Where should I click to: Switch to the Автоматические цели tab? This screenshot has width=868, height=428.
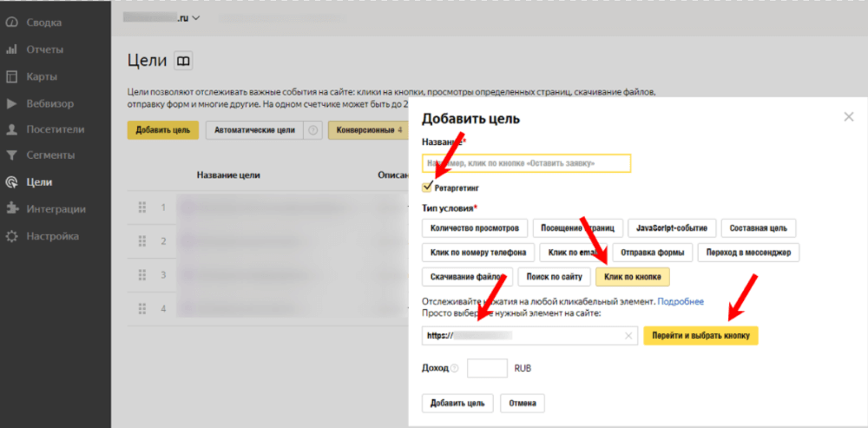tap(254, 130)
